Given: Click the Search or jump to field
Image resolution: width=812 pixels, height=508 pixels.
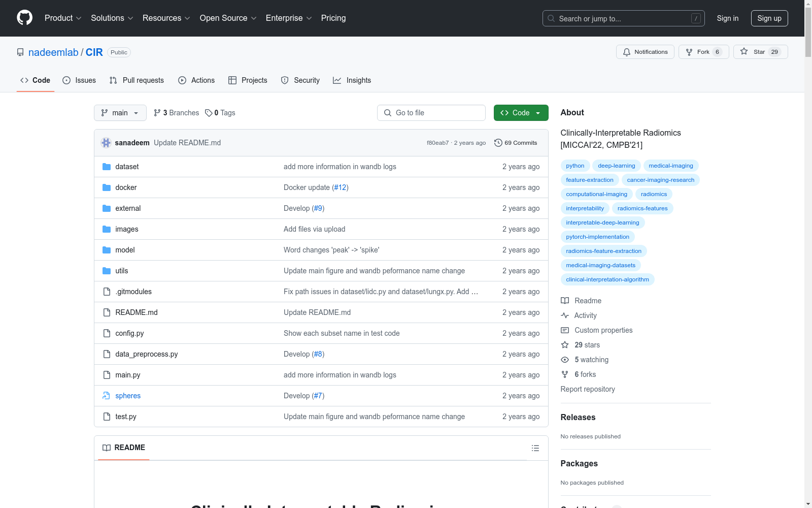Looking at the screenshot, I should coord(624,18).
